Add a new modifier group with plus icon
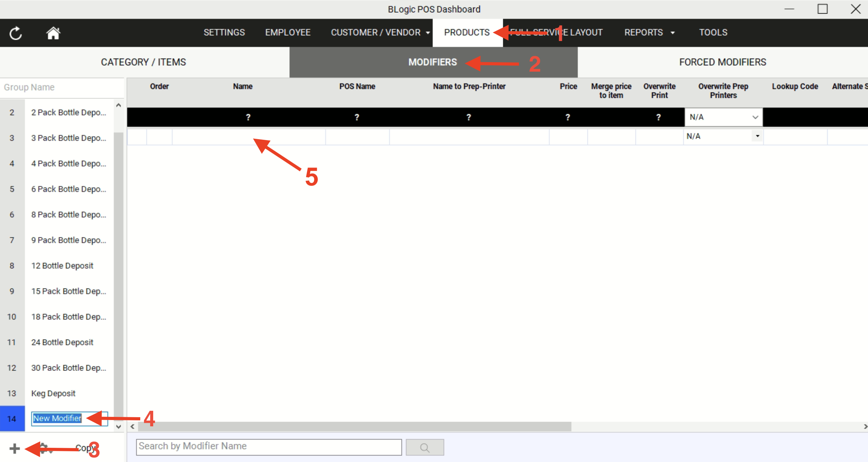 tap(15, 448)
